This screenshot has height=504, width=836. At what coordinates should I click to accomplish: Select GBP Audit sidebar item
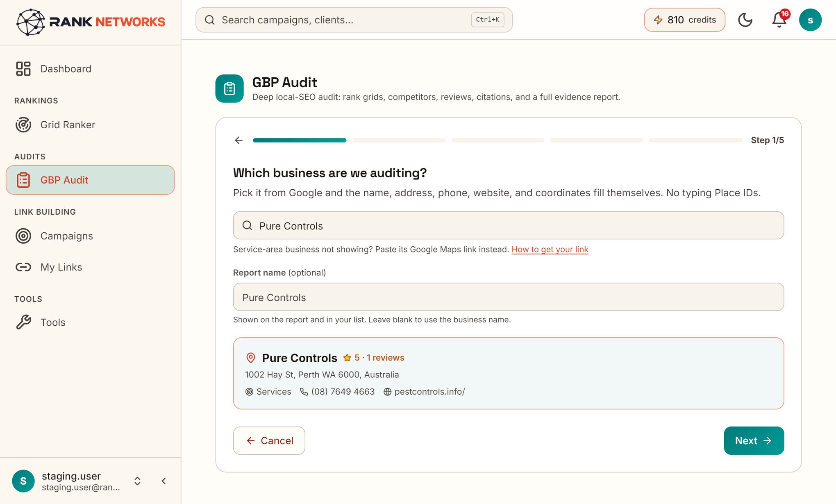tap(90, 180)
